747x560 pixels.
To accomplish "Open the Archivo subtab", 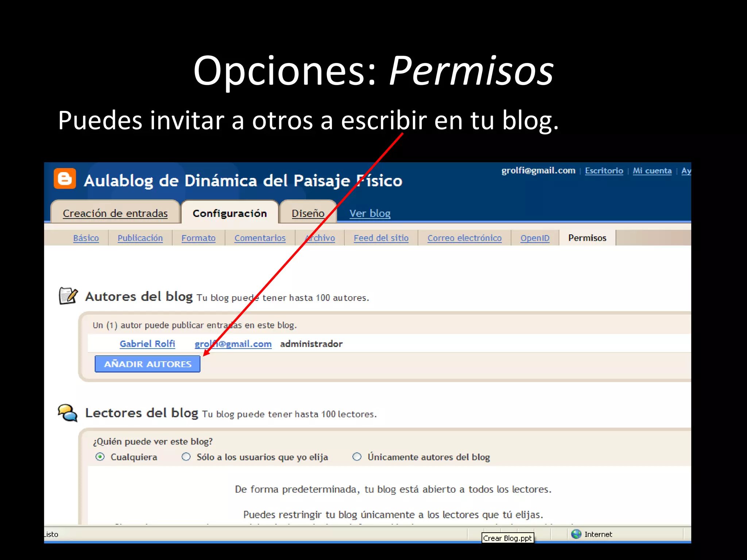I will [x=320, y=238].
